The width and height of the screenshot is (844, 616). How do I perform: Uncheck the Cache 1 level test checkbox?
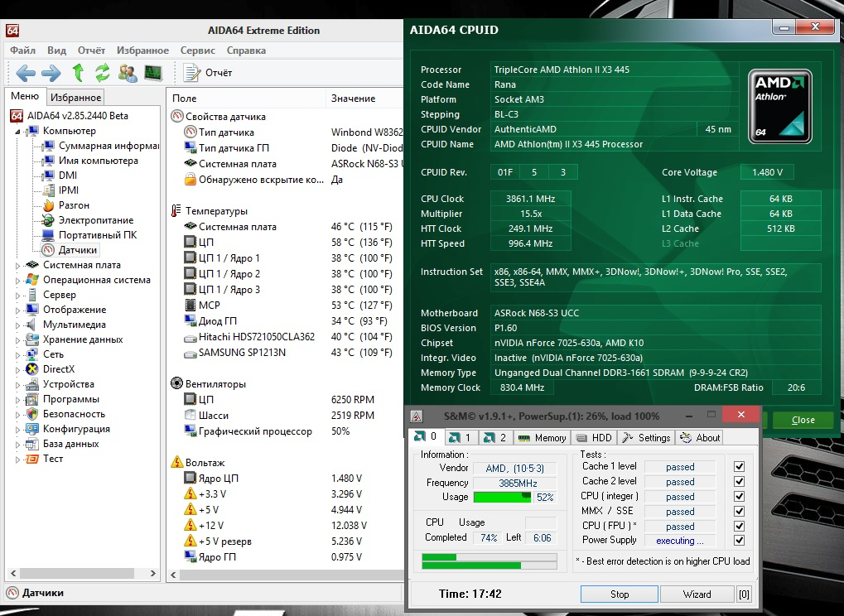pos(739,466)
